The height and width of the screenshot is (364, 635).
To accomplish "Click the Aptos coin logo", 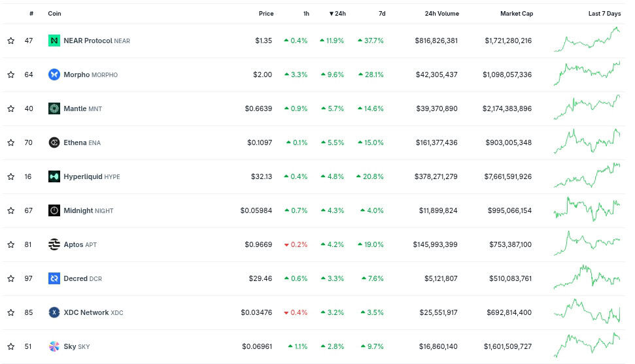I will coord(54,244).
